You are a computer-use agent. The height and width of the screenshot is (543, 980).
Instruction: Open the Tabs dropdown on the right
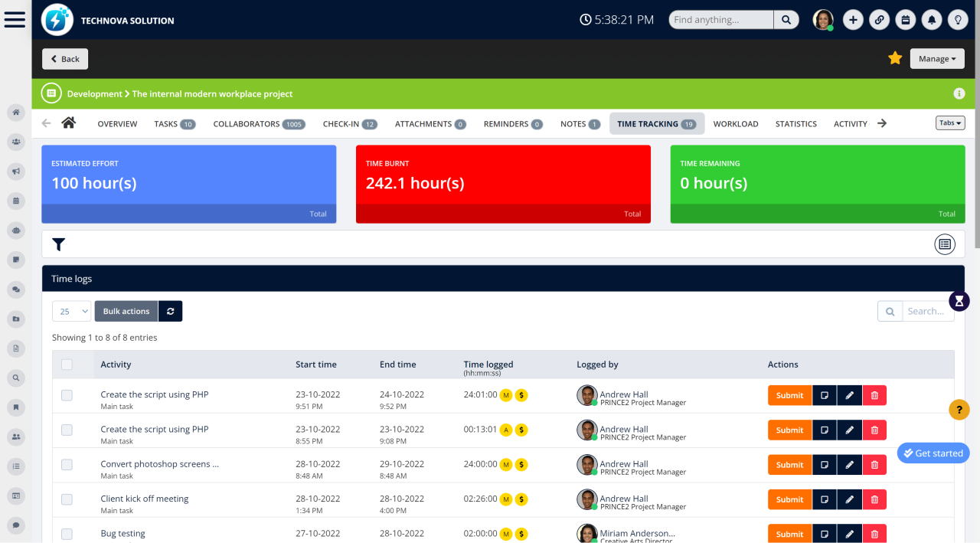point(949,122)
